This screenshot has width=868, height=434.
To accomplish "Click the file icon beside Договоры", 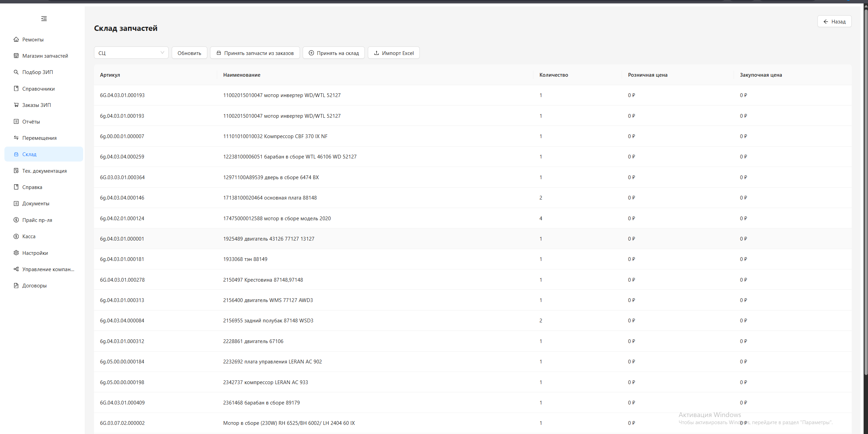I will pyautogui.click(x=16, y=285).
